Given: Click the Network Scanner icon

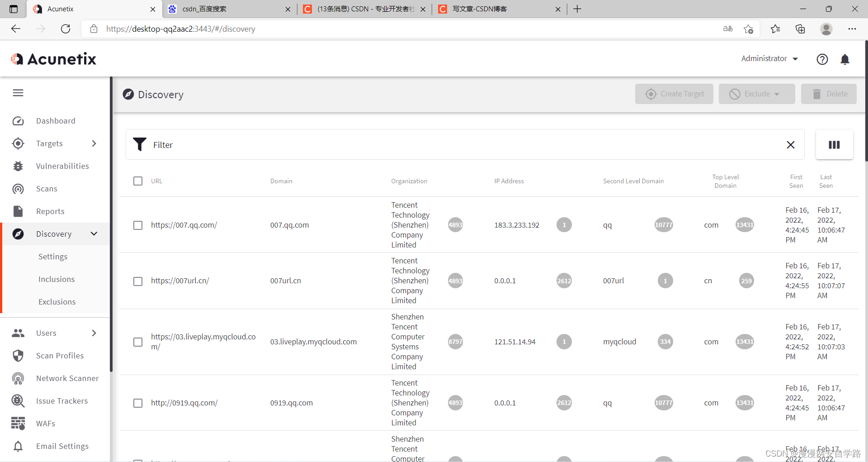Looking at the screenshot, I should [x=18, y=378].
